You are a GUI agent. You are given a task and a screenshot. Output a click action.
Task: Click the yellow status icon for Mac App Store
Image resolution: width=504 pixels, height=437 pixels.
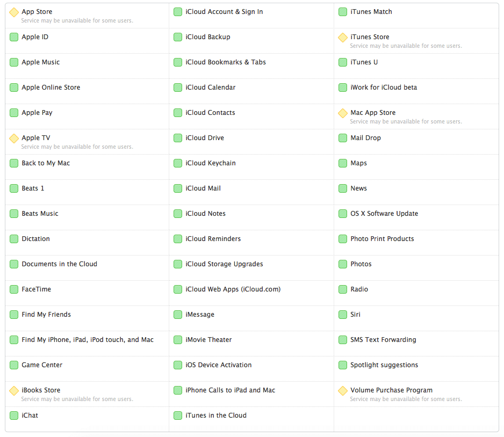coord(343,113)
